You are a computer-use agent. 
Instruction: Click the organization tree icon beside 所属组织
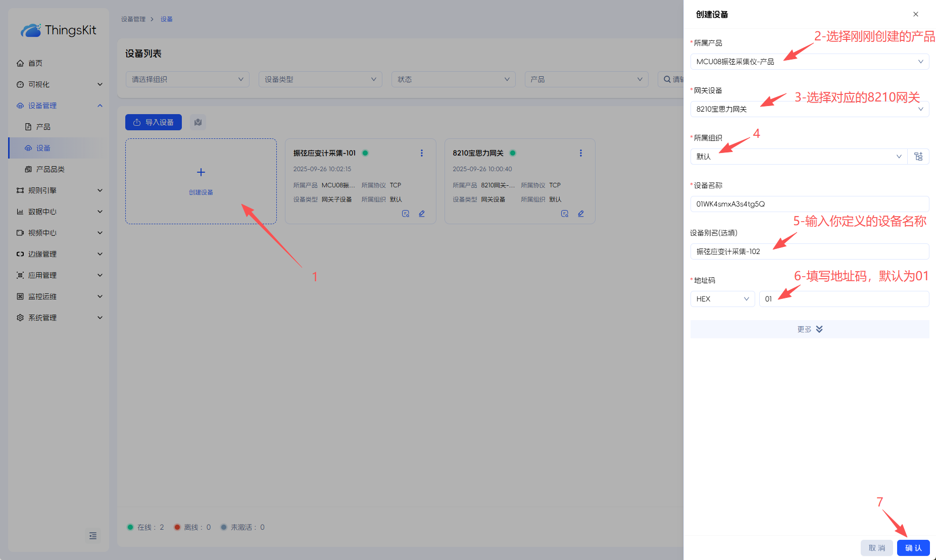click(x=918, y=157)
